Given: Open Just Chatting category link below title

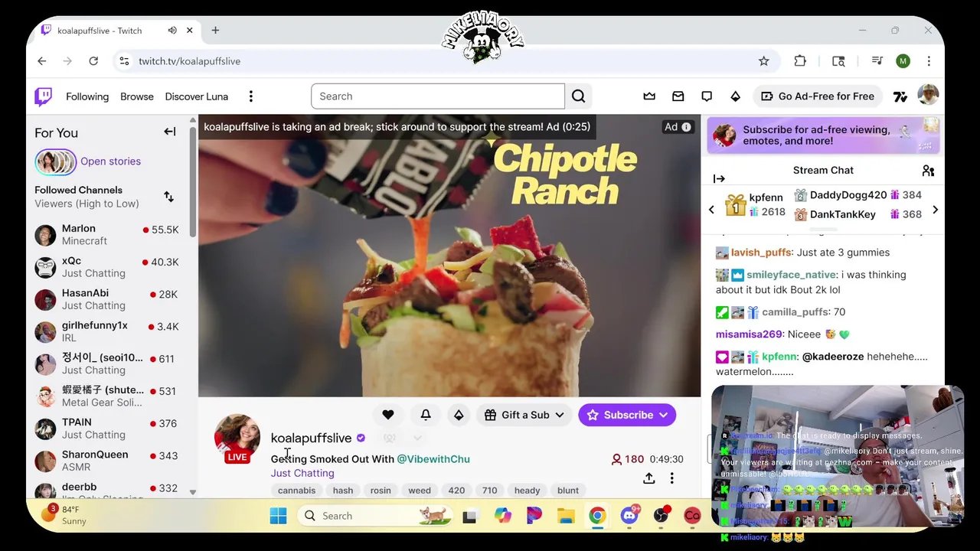Looking at the screenshot, I should click(x=302, y=473).
